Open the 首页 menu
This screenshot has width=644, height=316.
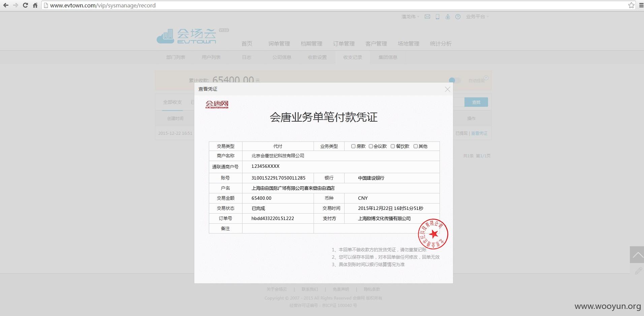pos(247,43)
